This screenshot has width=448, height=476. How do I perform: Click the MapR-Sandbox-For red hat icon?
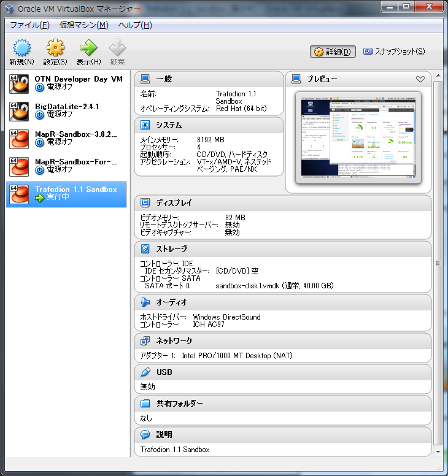[x=19, y=167]
